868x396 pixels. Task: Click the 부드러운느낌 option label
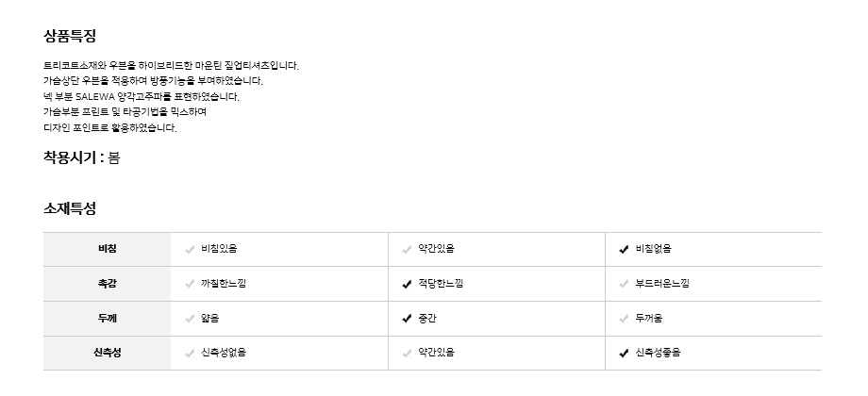click(662, 284)
